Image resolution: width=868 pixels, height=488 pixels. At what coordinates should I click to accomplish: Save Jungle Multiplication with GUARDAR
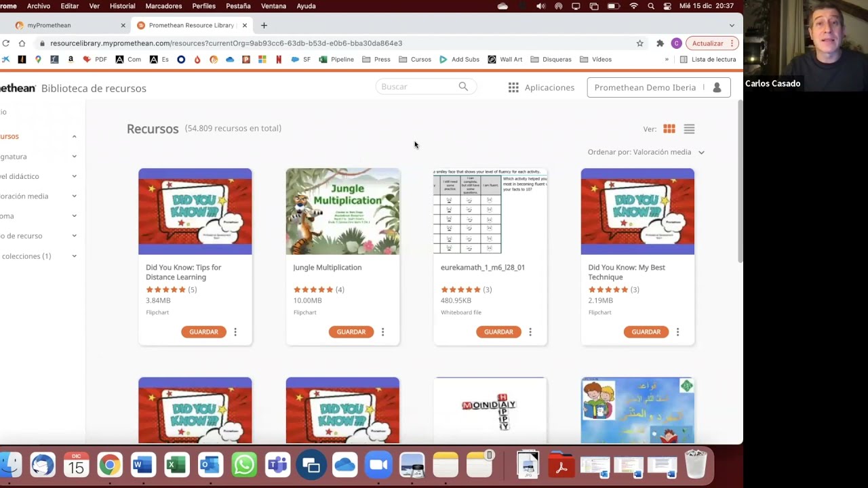[351, 332]
